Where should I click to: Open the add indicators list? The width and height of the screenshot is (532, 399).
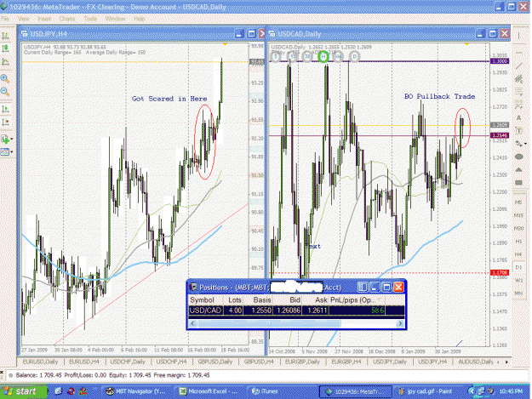pos(5,139)
